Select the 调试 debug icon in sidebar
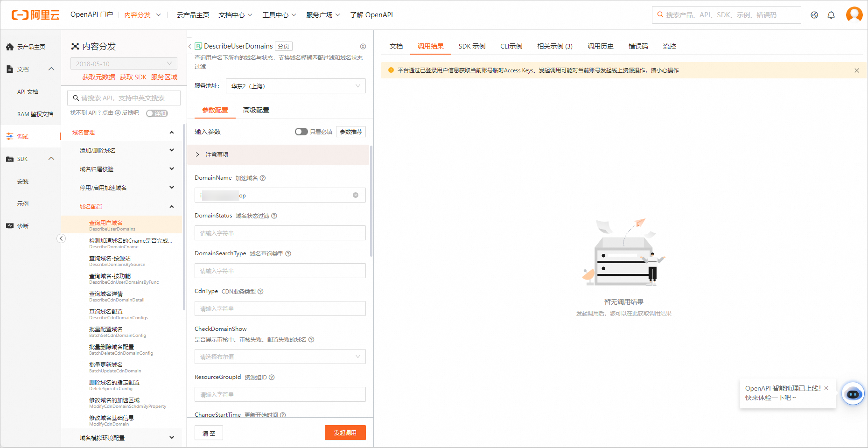 pyautogui.click(x=9, y=136)
